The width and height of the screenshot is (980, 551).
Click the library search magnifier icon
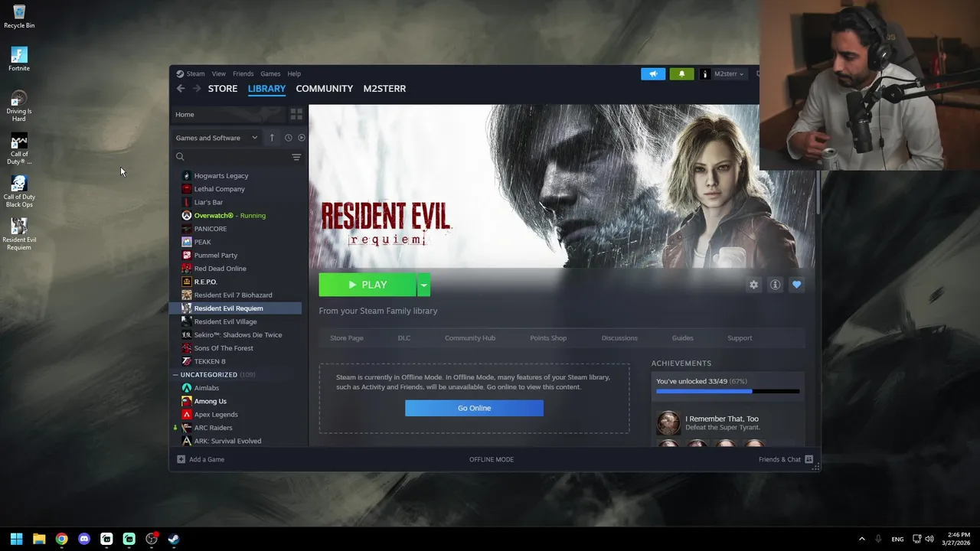[180, 157]
